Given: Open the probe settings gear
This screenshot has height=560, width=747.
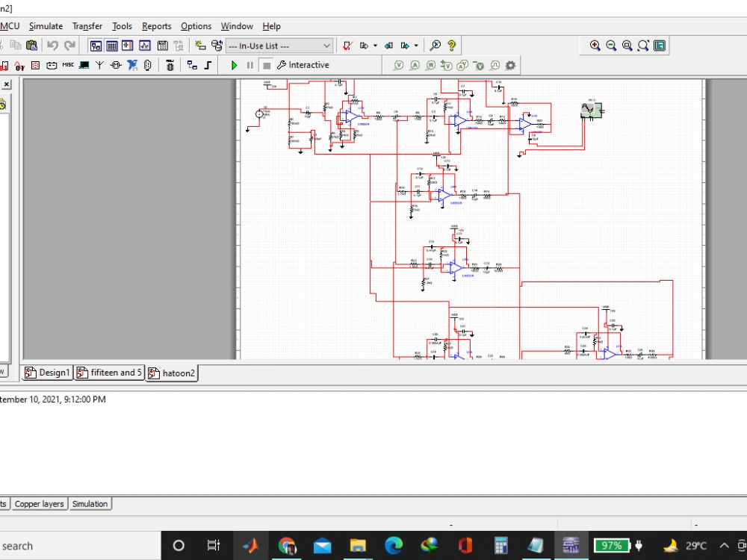Looking at the screenshot, I should pos(510,65).
